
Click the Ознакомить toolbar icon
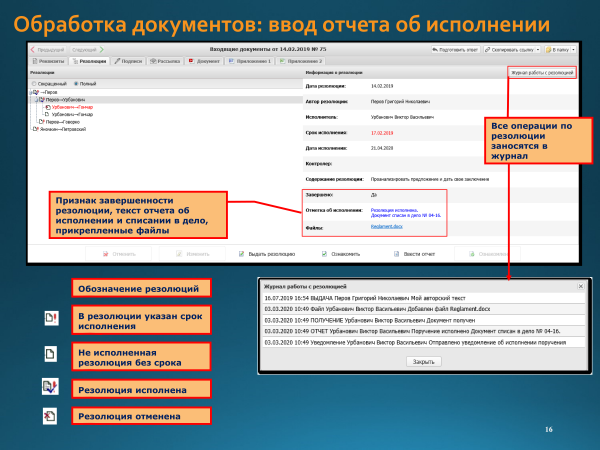(325, 254)
